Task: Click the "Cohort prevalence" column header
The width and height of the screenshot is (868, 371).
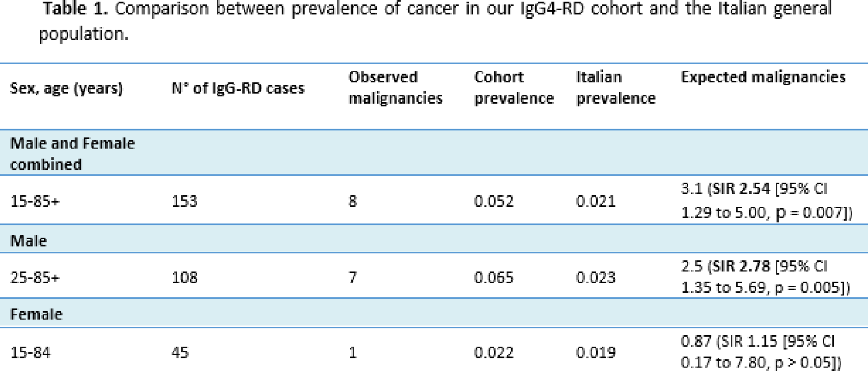Action: (514, 88)
